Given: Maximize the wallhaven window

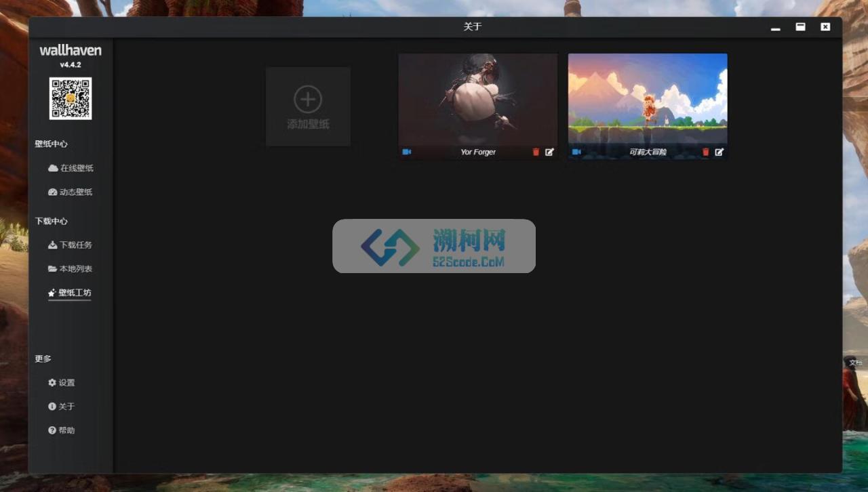Looking at the screenshot, I should click(801, 26).
